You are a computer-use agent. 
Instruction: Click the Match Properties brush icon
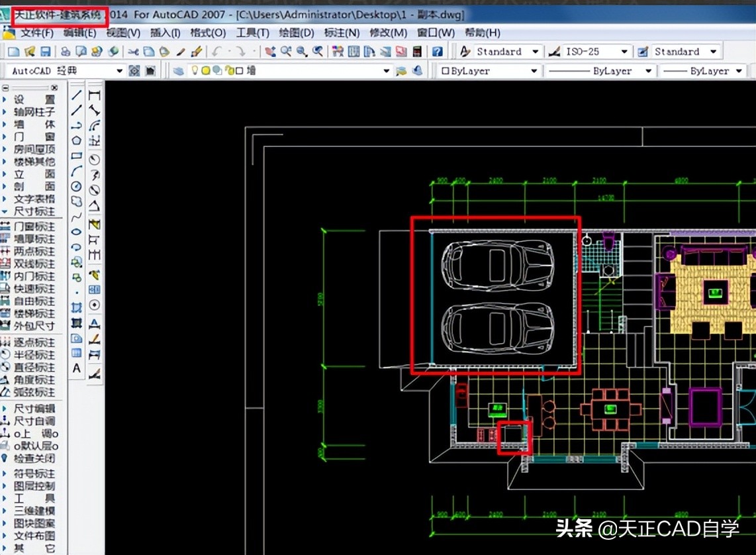[197, 52]
